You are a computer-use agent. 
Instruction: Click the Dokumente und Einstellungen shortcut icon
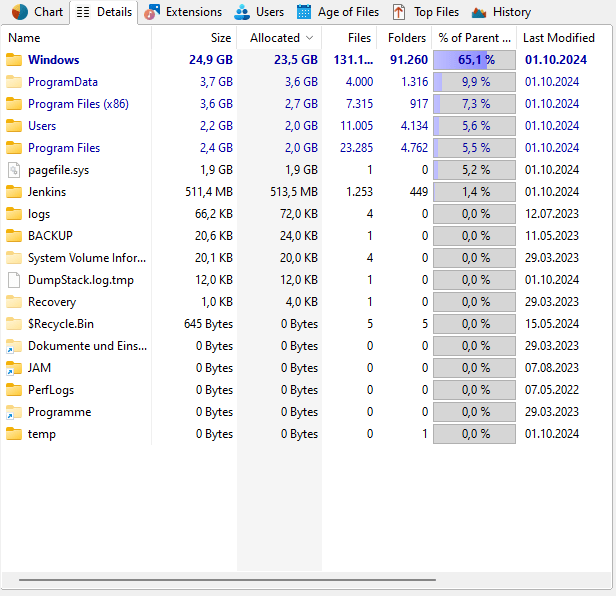pyautogui.click(x=14, y=346)
